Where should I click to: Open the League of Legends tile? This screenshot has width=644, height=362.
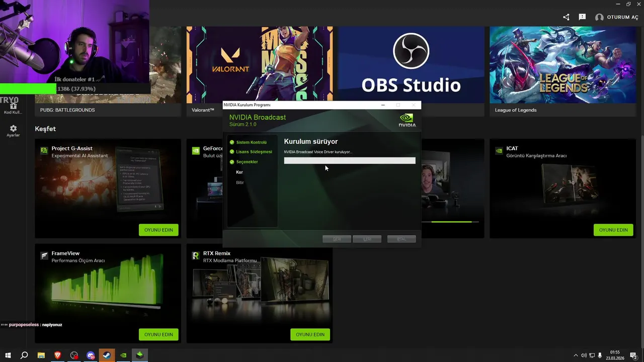pos(562,71)
